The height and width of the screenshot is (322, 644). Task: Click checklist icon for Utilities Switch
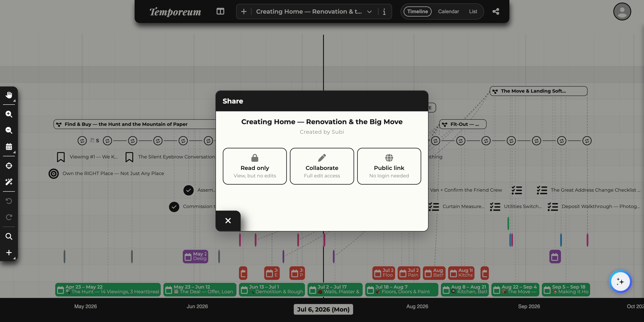click(x=495, y=207)
